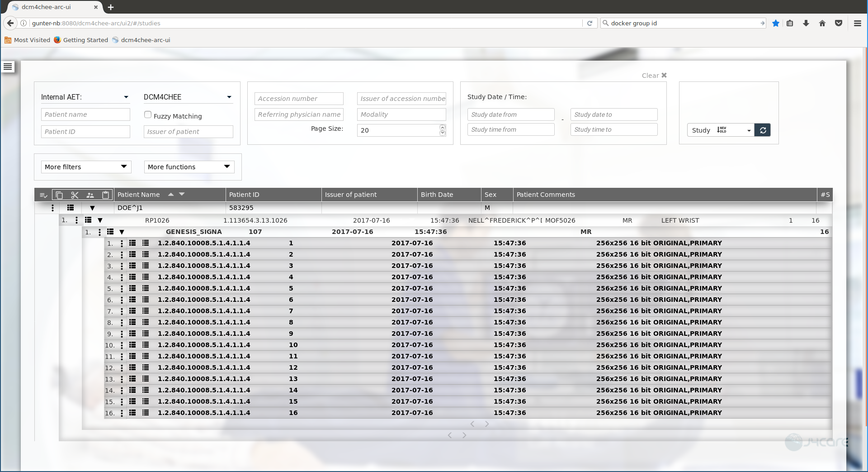
Task: Open three-dot menu for study RP1026
Action: tap(76, 220)
